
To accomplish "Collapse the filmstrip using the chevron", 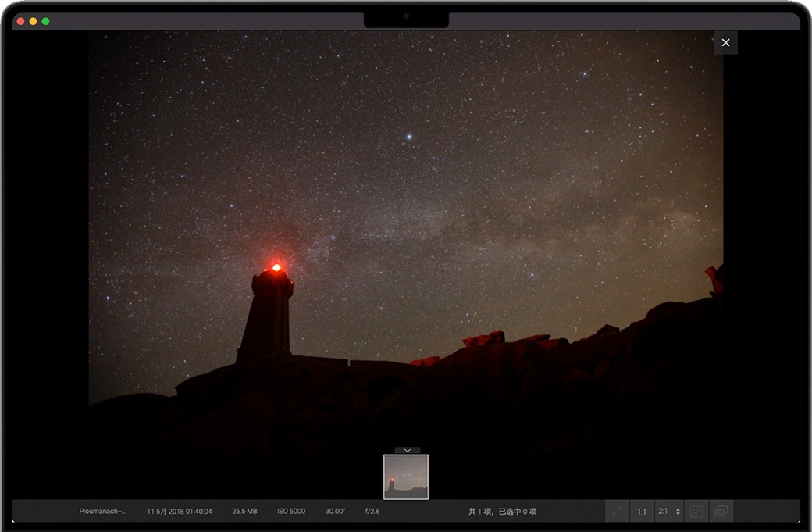I will coord(407,450).
